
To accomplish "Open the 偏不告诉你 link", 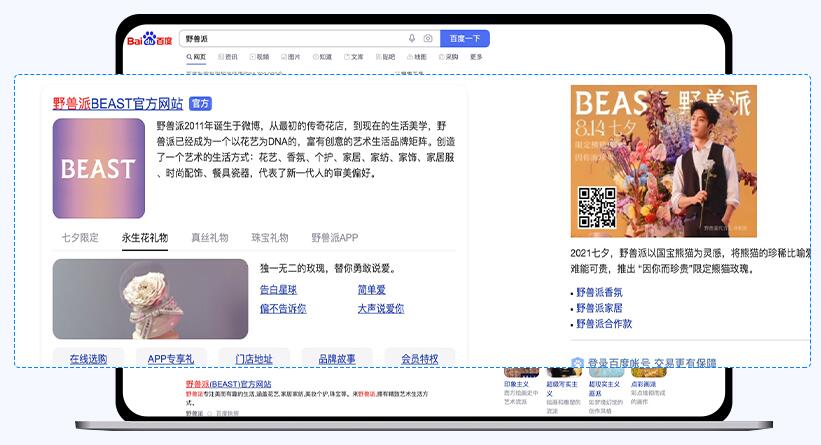I will coord(283,309).
